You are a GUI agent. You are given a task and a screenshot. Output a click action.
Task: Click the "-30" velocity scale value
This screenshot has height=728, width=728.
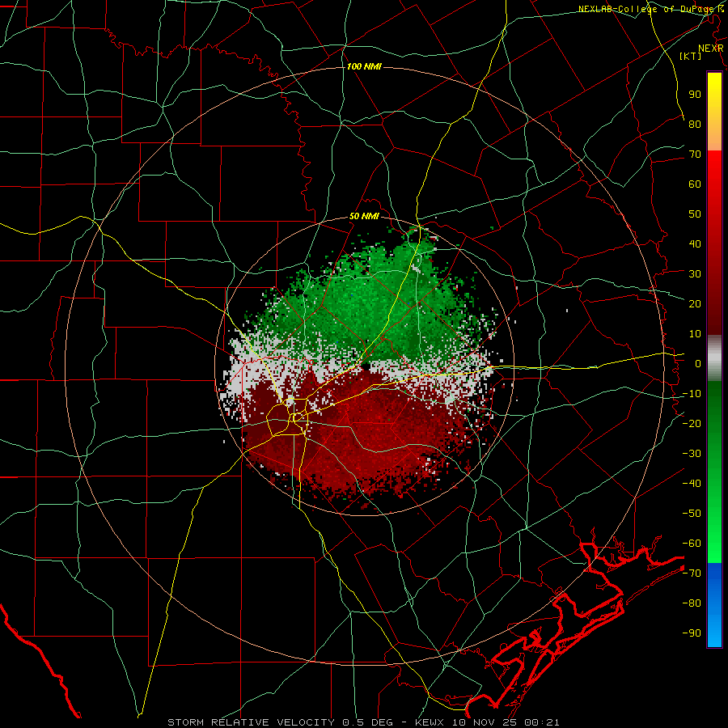692,454
